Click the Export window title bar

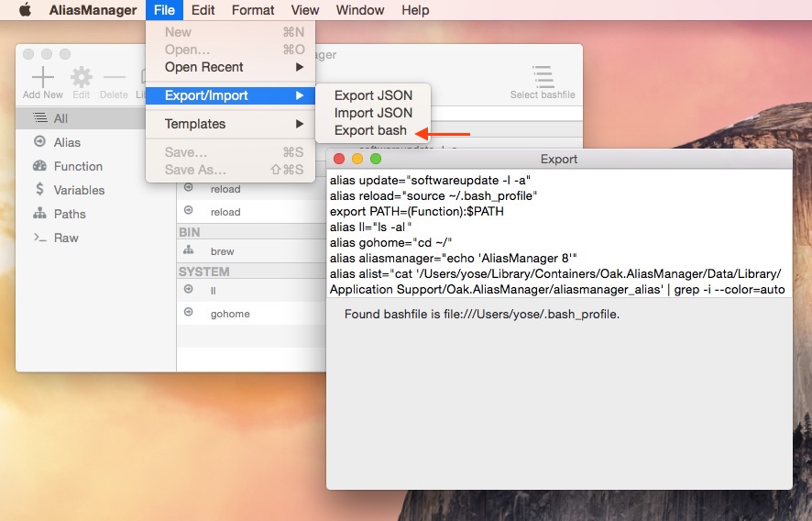tap(559, 160)
